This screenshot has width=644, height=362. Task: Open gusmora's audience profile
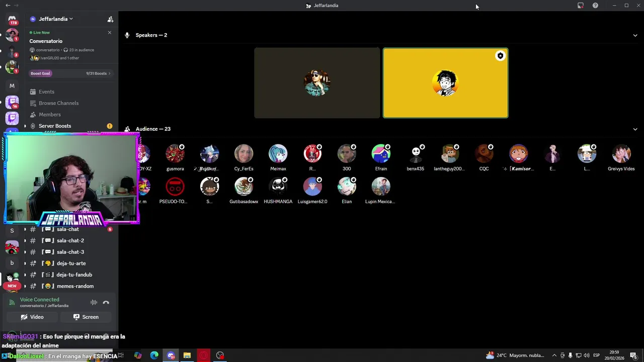175,154
